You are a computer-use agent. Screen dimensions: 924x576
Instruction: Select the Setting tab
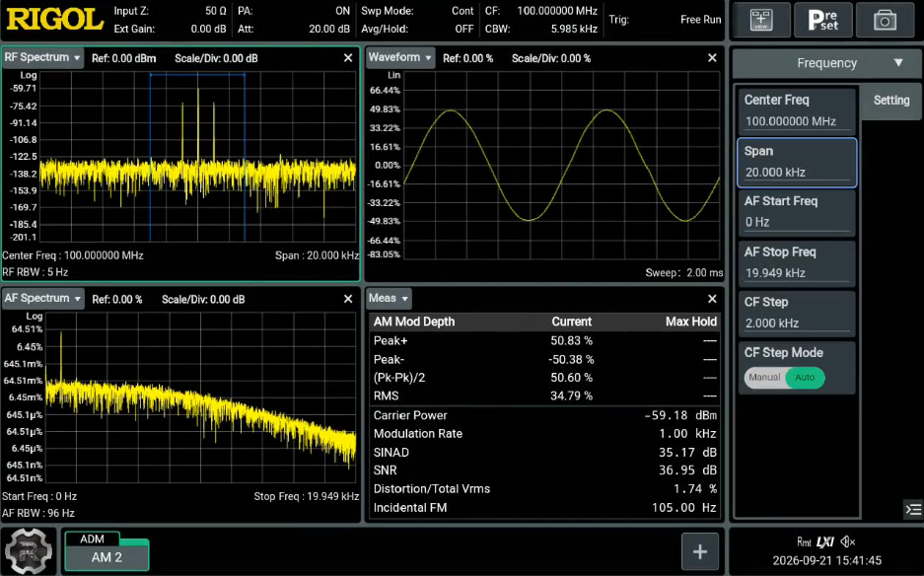pyautogui.click(x=891, y=101)
